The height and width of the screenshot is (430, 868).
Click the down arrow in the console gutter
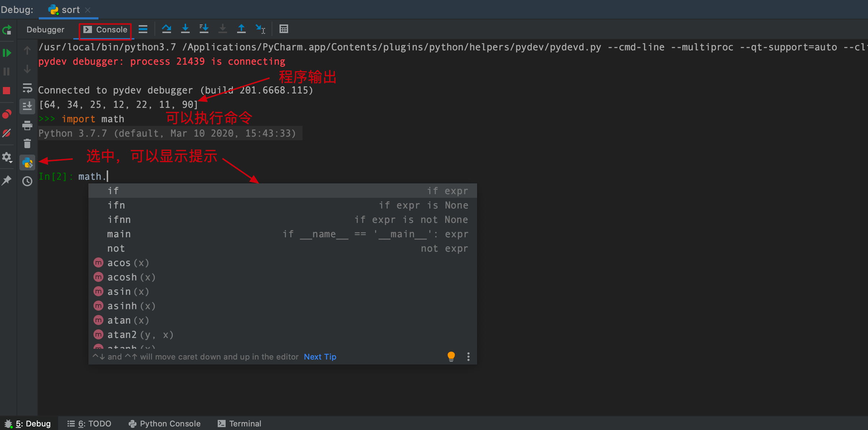pos(27,69)
